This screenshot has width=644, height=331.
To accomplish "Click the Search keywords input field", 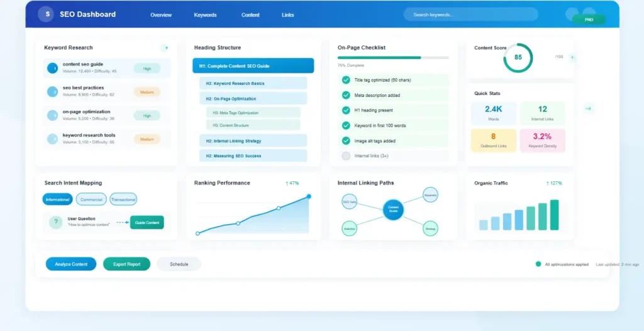I will 470,14.
